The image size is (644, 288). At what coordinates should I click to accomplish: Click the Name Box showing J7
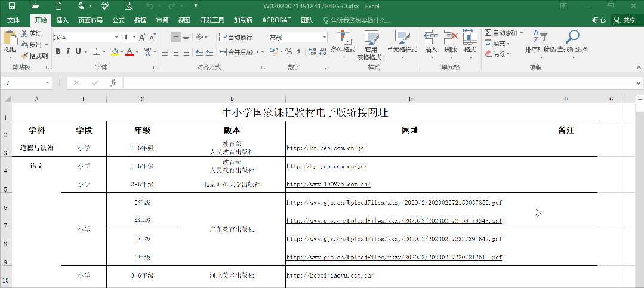pyautogui.click(x=24, y=83)
